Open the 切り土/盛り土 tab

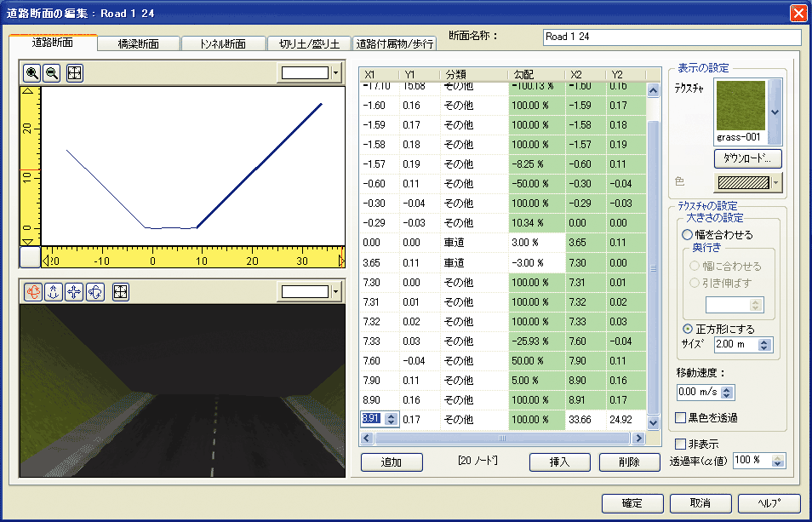309,44
